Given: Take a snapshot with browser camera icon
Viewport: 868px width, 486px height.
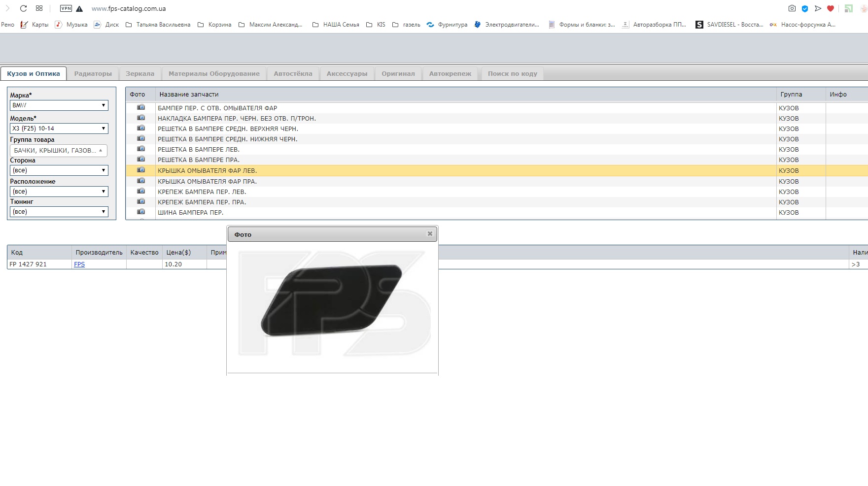Looking at the screenshot, I should coord(792,8).
